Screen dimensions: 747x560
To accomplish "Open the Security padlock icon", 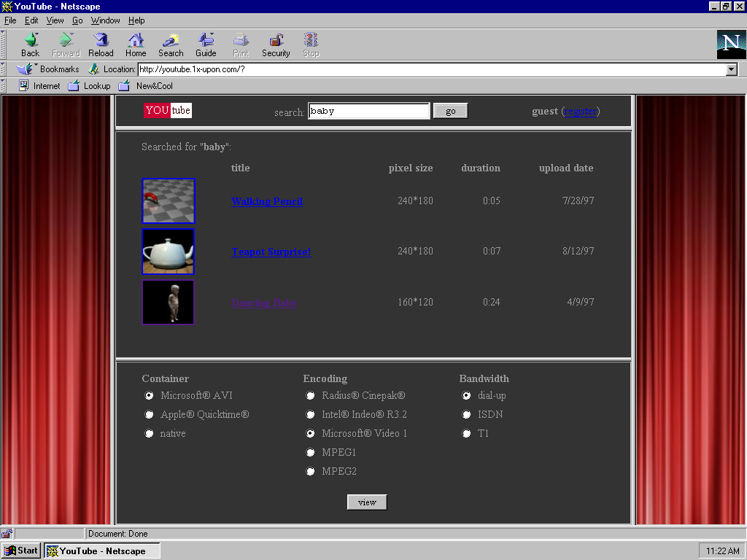I will (276, 41).
